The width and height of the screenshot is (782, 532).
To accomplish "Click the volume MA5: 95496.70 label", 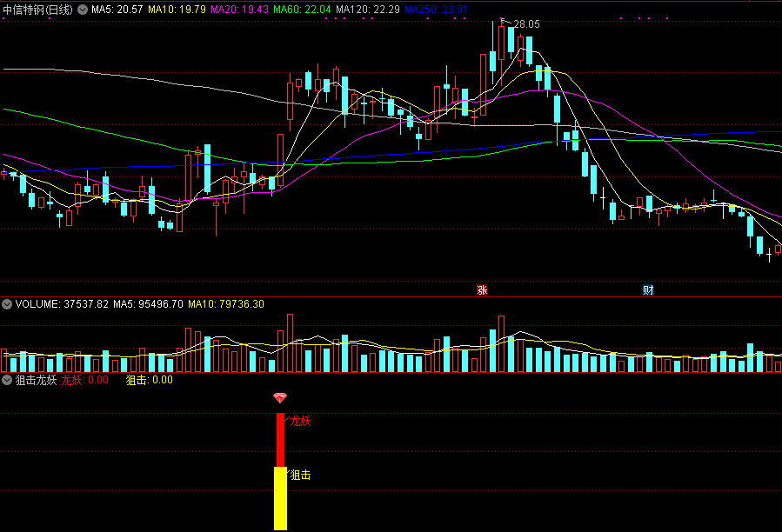I will [148, 304].
